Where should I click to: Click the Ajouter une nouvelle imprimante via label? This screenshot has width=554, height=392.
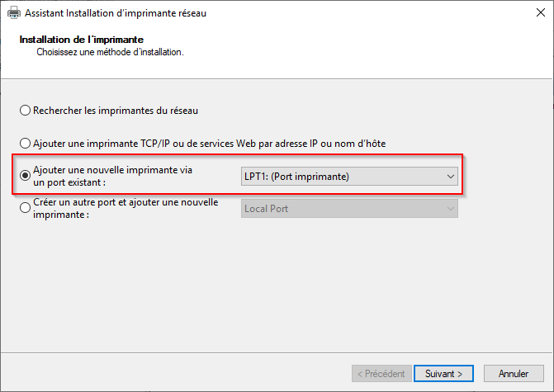[x=113, y=170]
